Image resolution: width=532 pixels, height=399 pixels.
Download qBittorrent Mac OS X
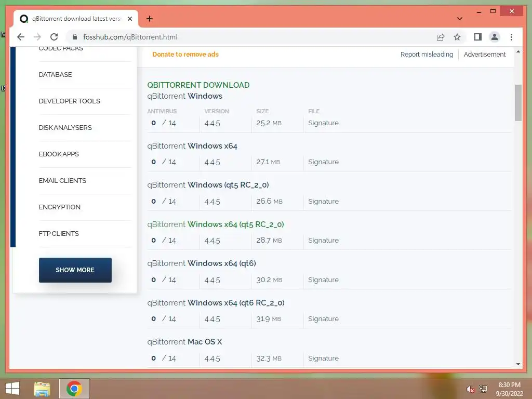click(184, 342)
